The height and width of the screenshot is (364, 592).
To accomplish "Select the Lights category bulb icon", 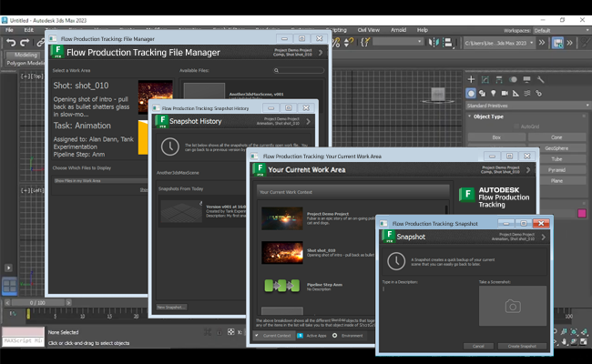I will [494, 93].
